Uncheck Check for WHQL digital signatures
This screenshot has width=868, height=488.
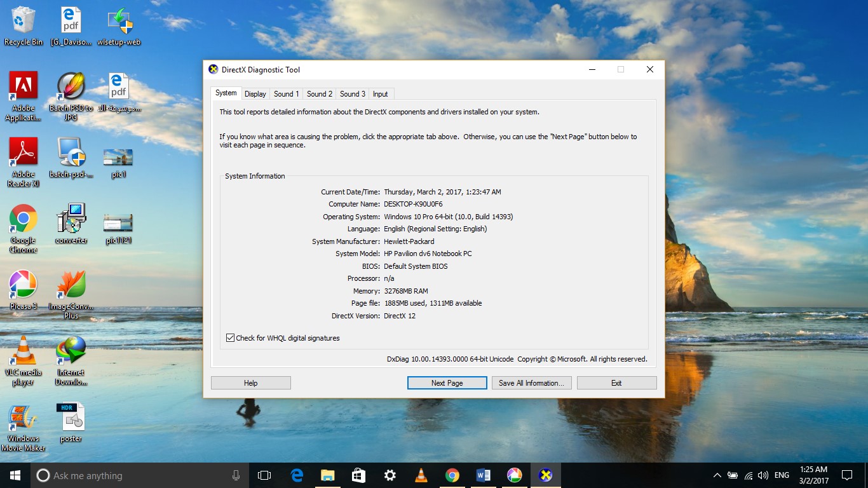(x=230, y=337)
